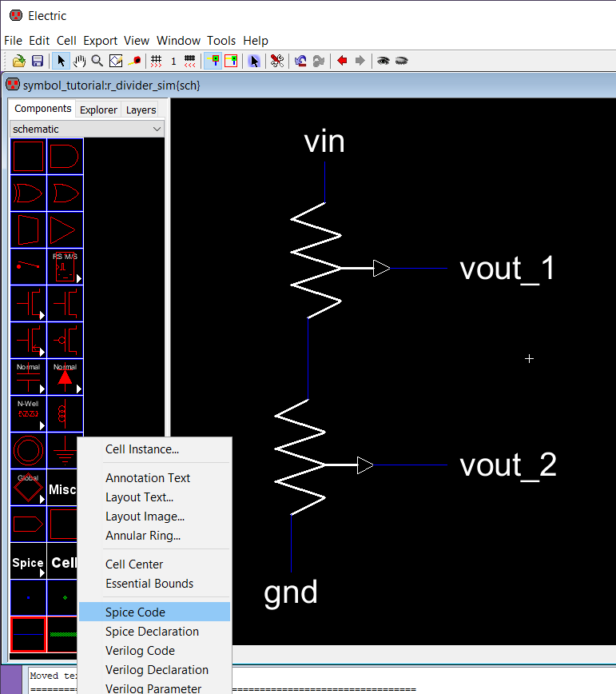
Task: Toggle special select arrow icon
Action: (x=254, y=61)
